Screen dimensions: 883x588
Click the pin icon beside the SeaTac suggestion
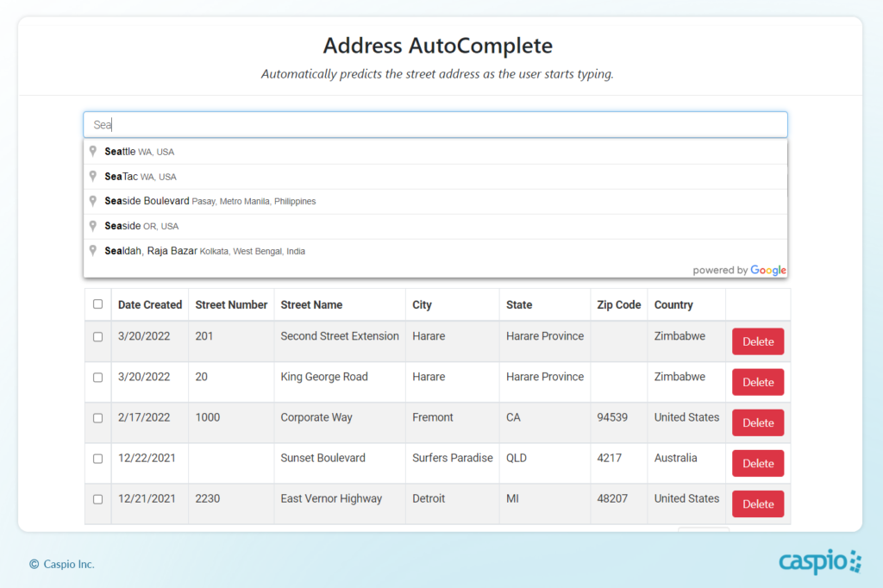pyautogui.click(x=93, y=176)
